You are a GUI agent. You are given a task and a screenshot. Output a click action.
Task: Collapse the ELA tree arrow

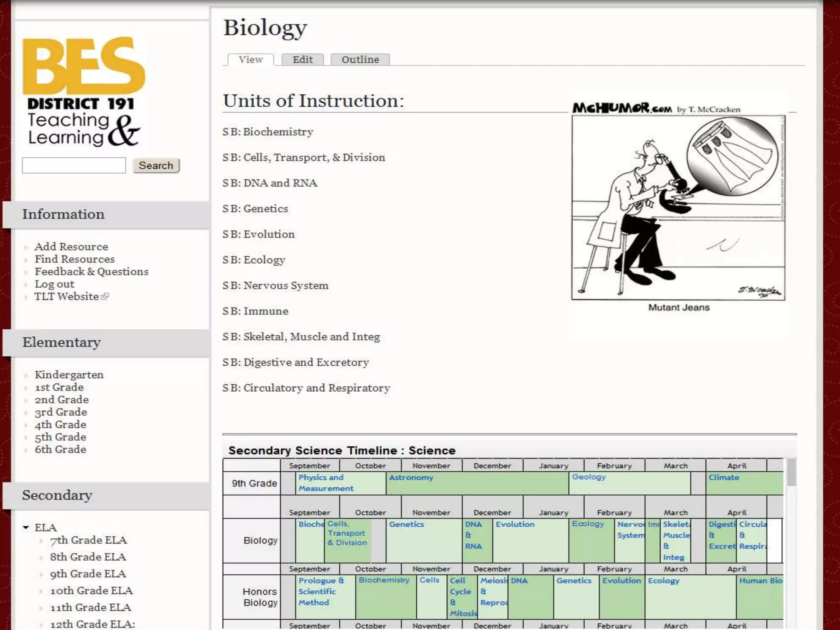[26, 527]
